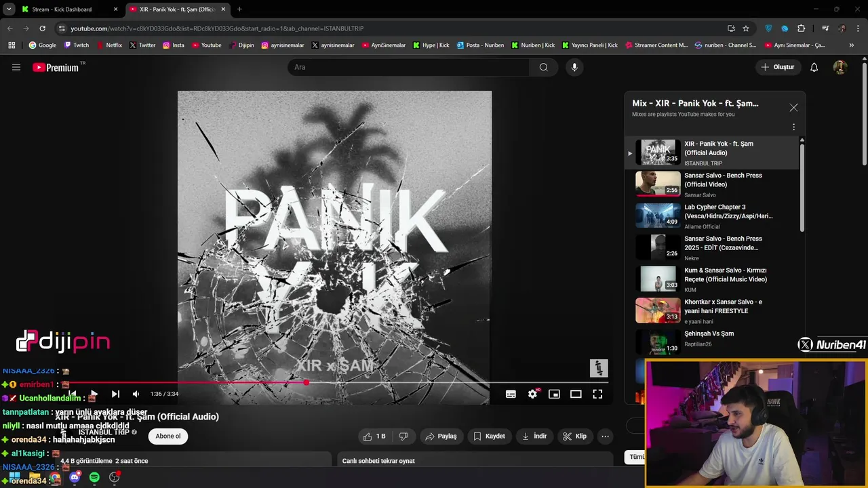Start voice search with microphone icon
This screenshot has width=868, height=488.
[574, 67]
